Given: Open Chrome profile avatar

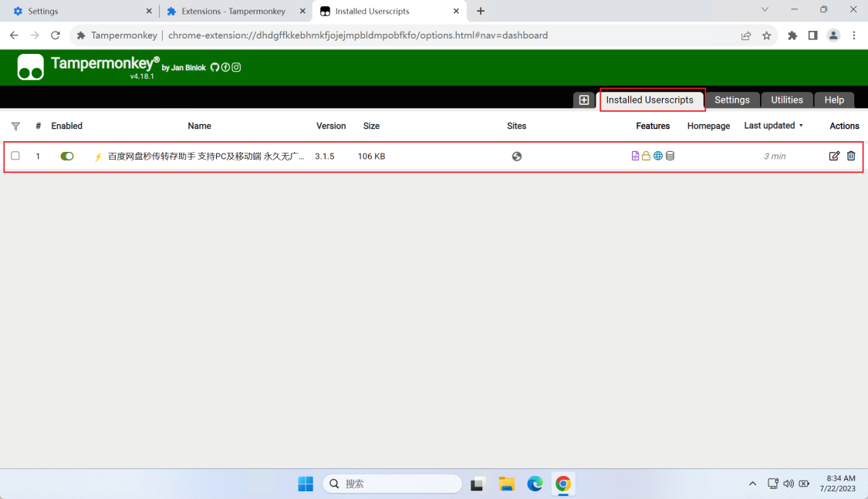Looking at the screenshot, I should [833, 35].
